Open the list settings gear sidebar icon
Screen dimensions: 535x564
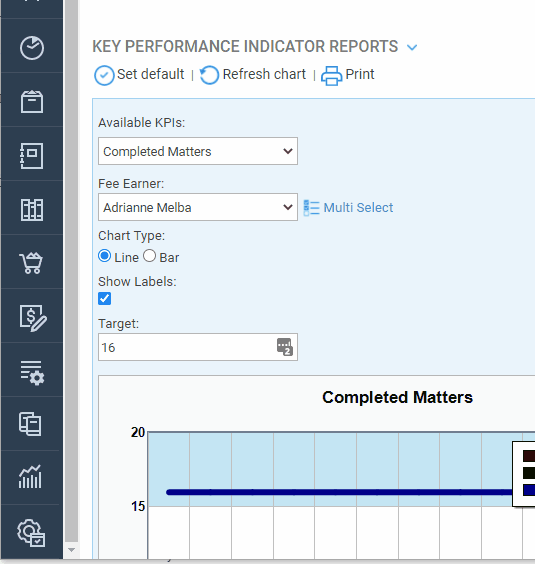pyautogui.click(x=32, y=373)
